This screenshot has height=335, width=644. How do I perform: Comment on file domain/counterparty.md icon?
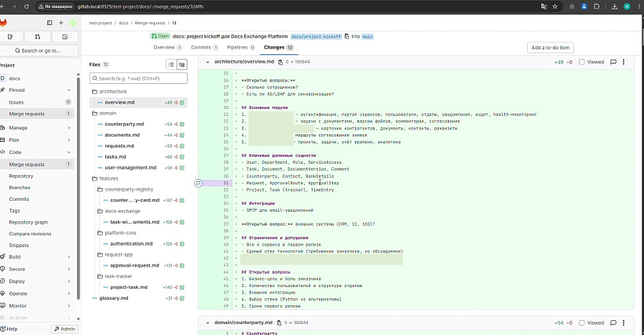[x=613, y=322]
